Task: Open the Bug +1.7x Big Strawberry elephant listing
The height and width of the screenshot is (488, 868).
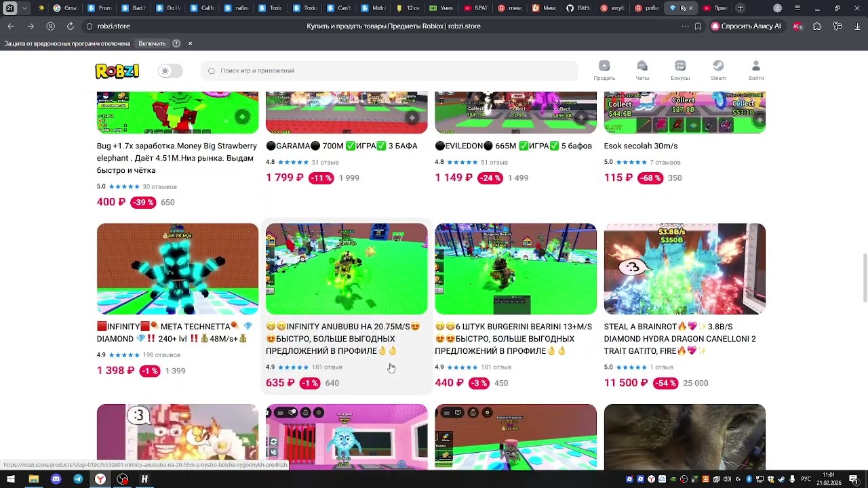Action: pos(177,158)
